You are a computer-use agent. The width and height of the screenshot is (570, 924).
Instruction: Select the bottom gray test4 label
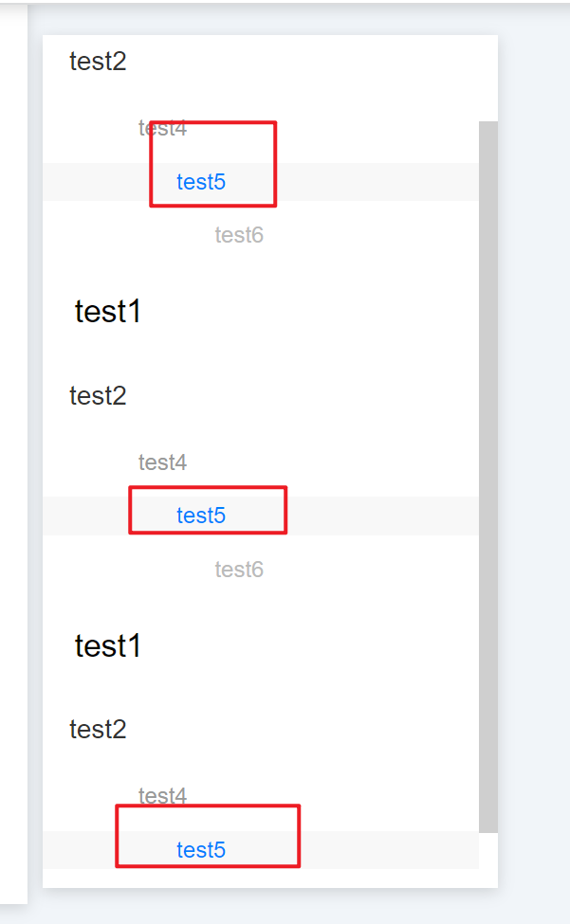(x=162, y=796)
